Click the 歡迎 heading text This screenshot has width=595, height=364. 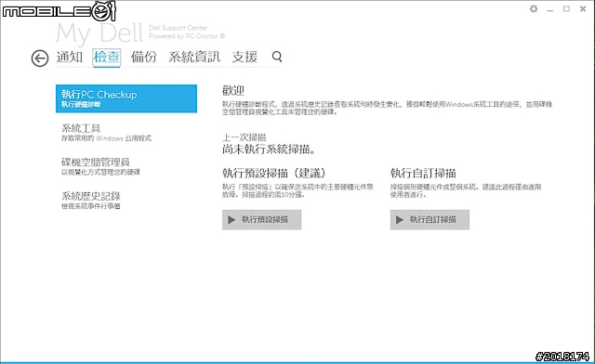[233, 91]
